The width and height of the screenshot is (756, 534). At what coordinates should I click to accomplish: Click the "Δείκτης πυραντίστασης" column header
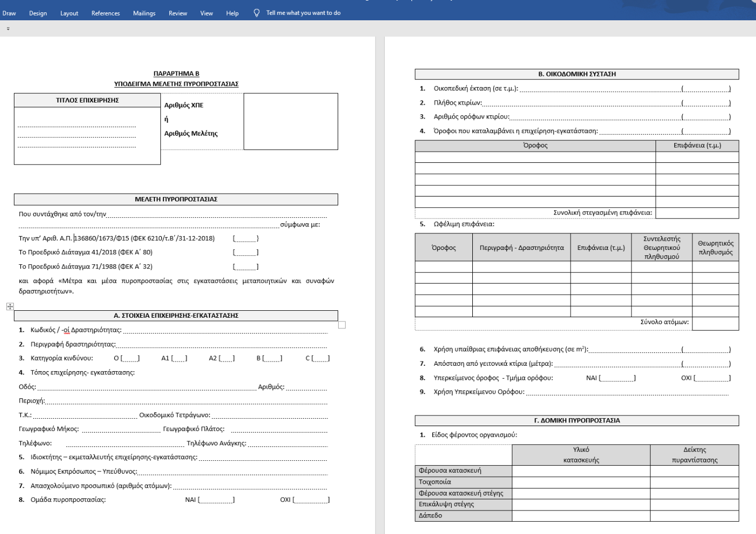pyautogui.click(x=695, y=455)
